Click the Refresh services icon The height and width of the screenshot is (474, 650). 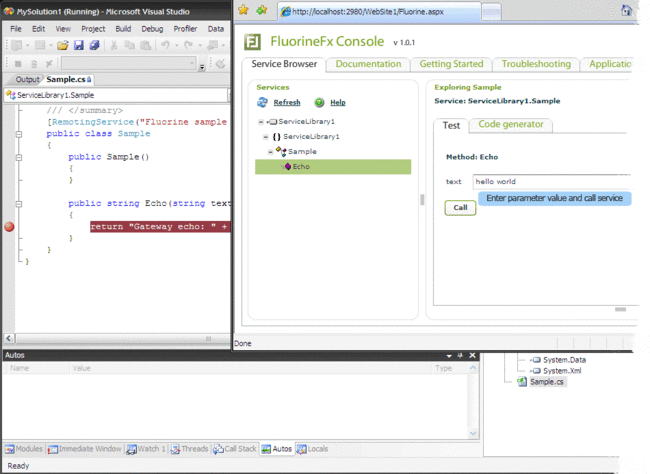(262, 102)
